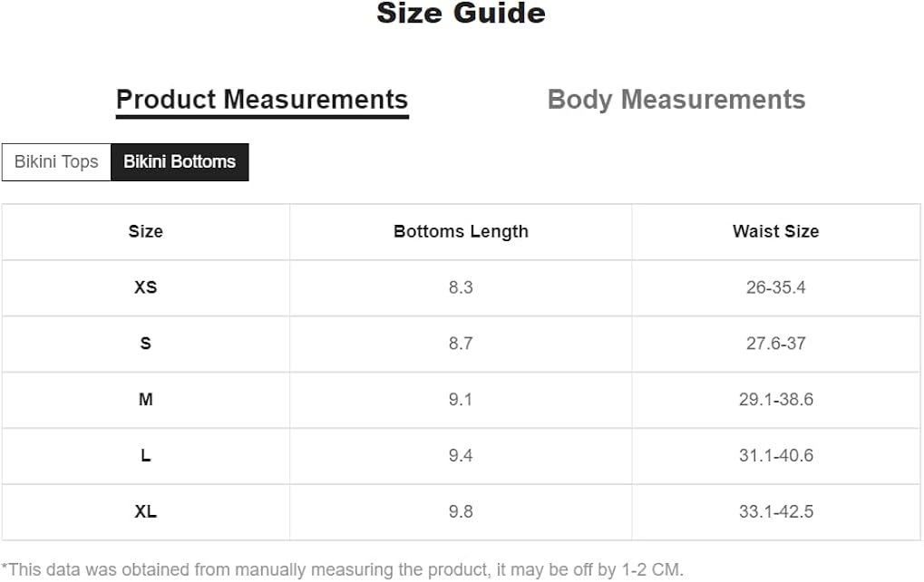Select the L size row label
The image size is (924, 582).
pyautogui.click(x=145, y=456)
